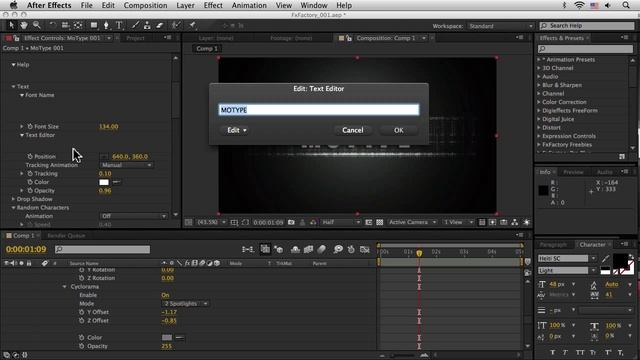640x360 pixels.
Task: Select the Rectangle shape tool
Action: pos(94,25)
